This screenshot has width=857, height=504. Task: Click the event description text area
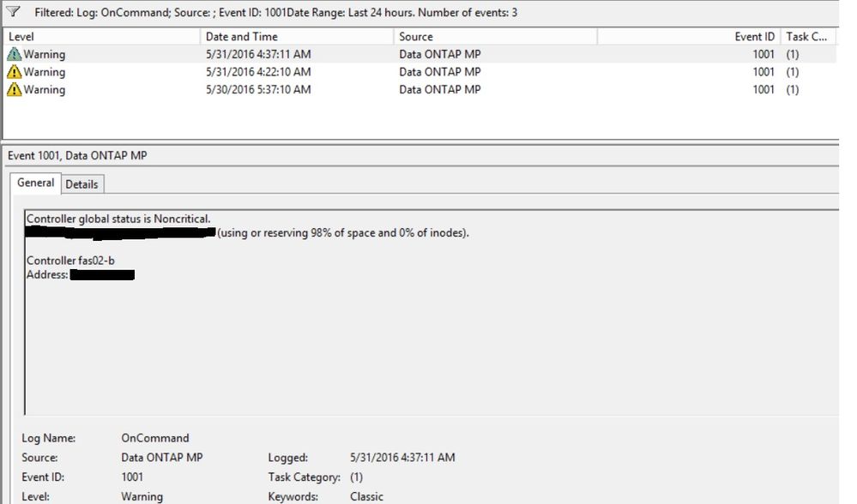343,309
